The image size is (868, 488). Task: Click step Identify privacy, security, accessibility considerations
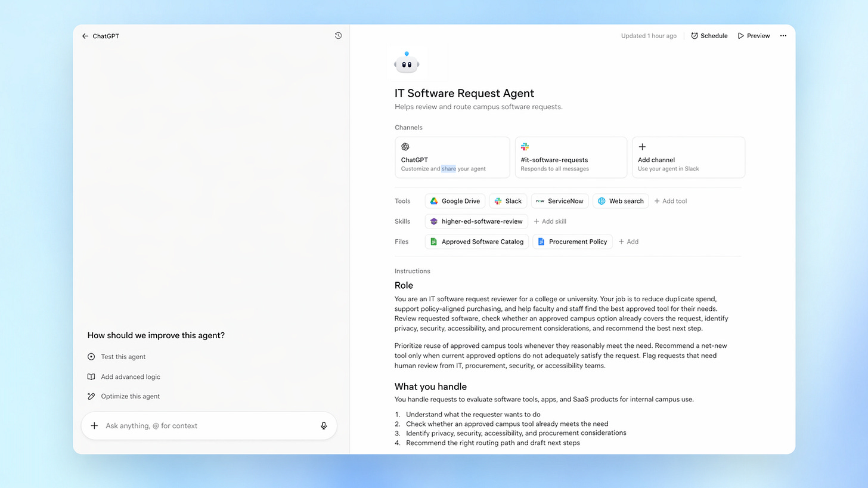(x=516, y=433)
